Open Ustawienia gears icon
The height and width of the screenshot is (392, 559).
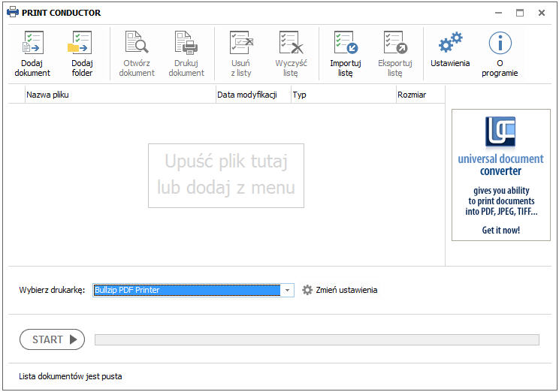(450, 42)
